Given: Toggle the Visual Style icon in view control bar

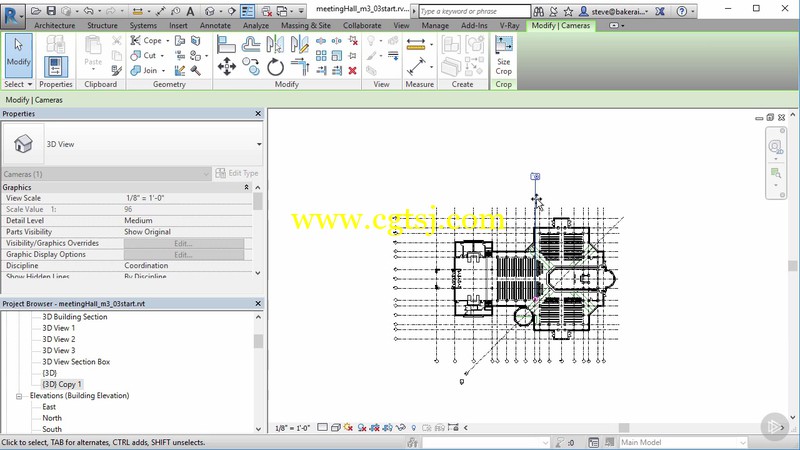Looking at the screenshot, I should pos(336,428).
